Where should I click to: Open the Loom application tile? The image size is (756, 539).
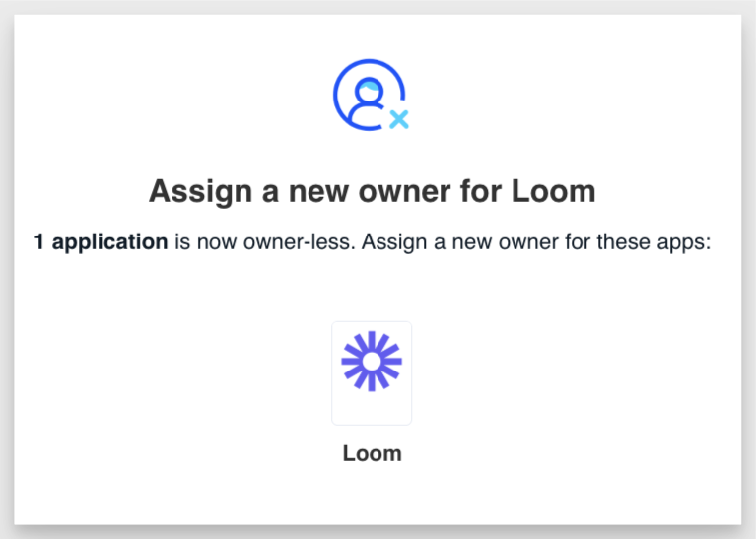coord(372,373)
